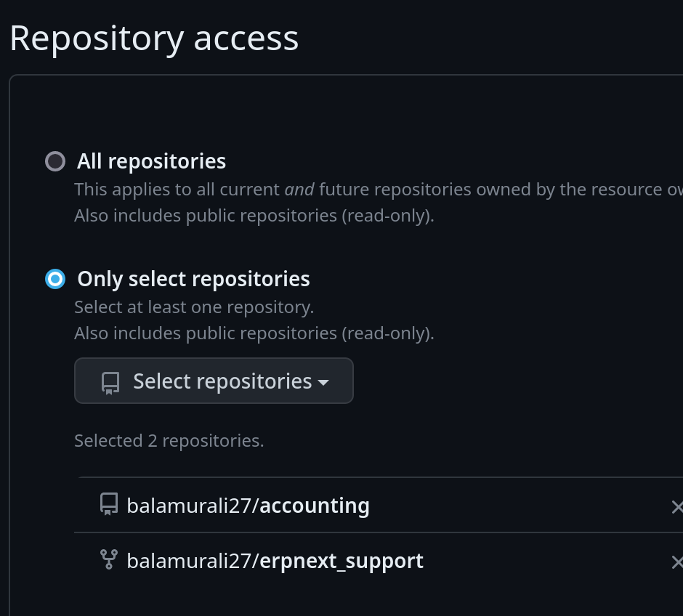Click the "Selected 2 repositories." status text

(169, 441)
